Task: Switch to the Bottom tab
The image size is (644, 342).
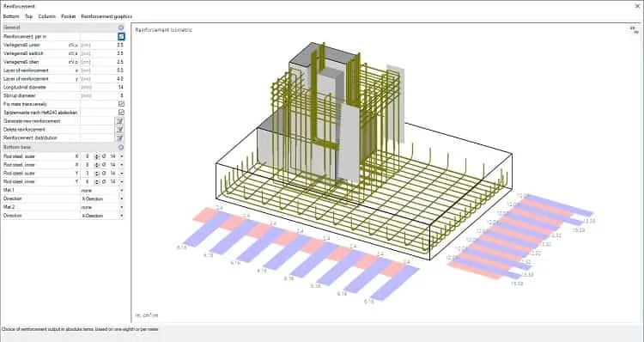Action: (11, 16)
